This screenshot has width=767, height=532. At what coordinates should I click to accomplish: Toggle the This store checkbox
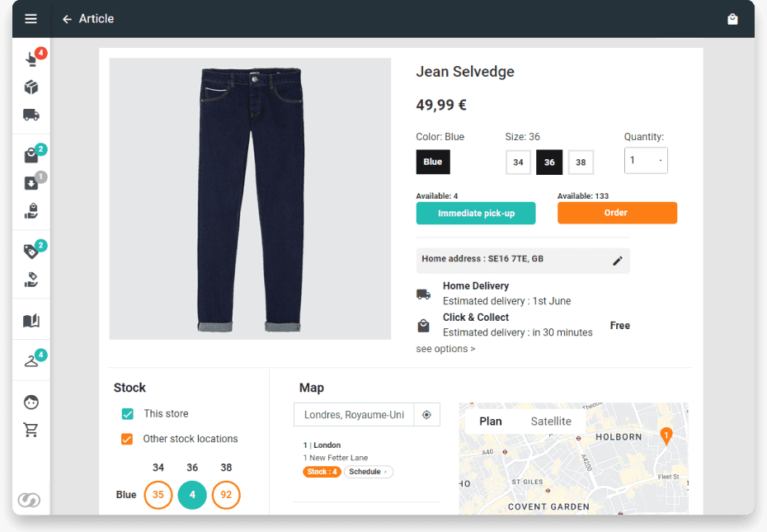pos(128,414)
